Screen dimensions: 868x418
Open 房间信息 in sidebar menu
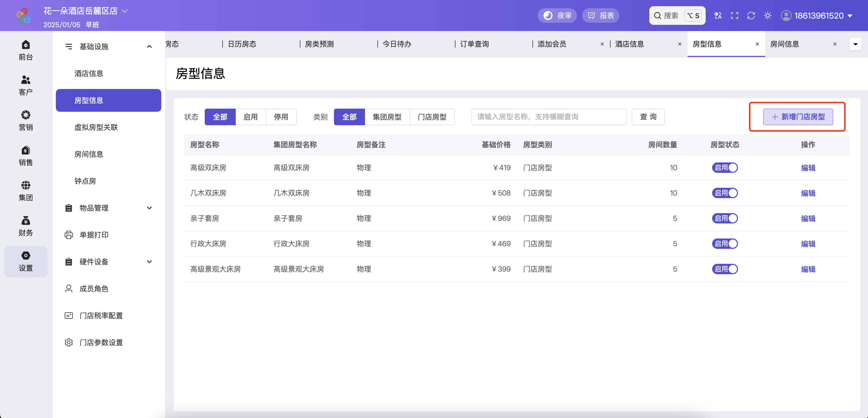108,154
